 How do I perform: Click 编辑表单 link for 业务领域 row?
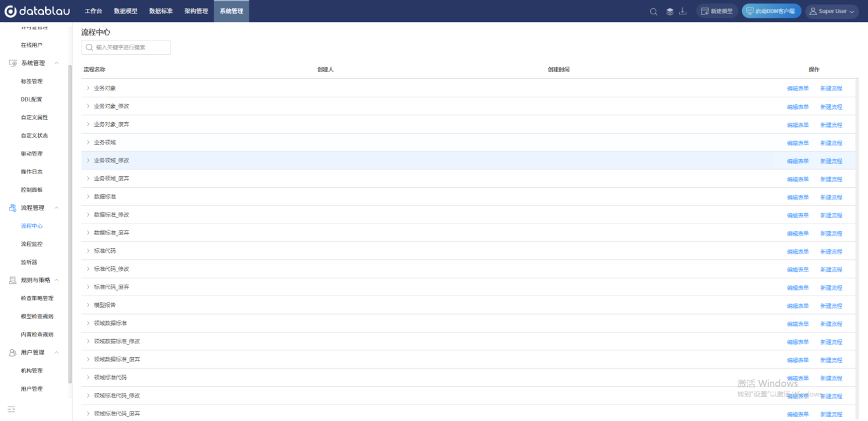797,143
